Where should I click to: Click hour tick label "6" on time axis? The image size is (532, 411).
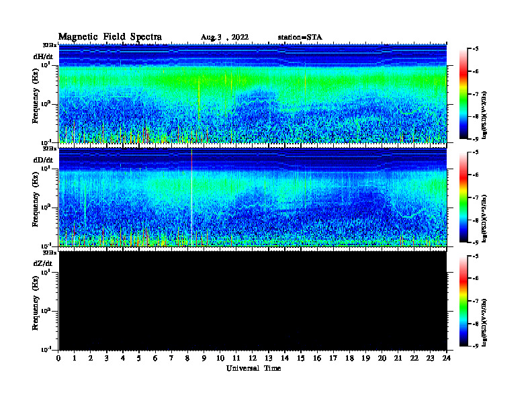coord(155,358)
